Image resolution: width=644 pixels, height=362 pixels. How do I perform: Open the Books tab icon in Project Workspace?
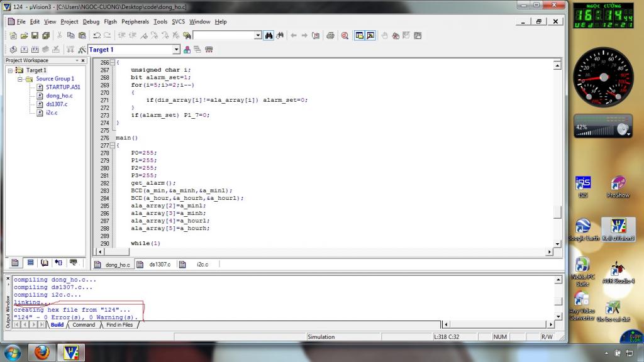pyautogui.click(x=45, y=263)
